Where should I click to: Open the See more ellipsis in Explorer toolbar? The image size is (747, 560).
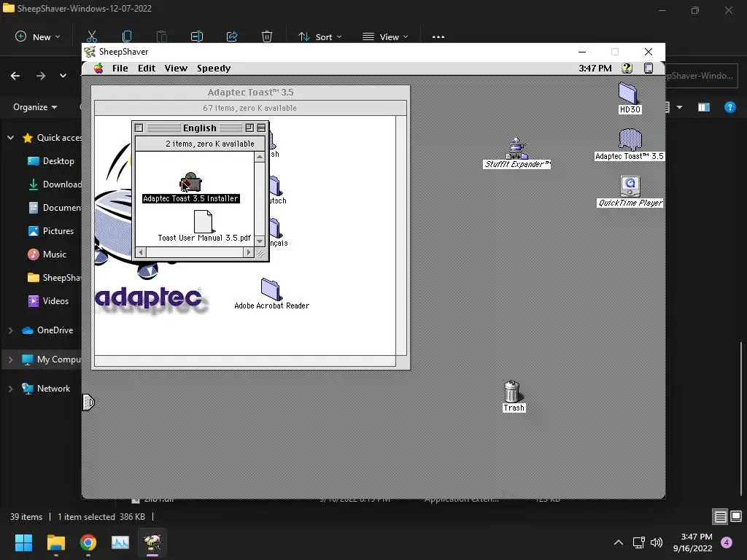click(x=438, y=36)
